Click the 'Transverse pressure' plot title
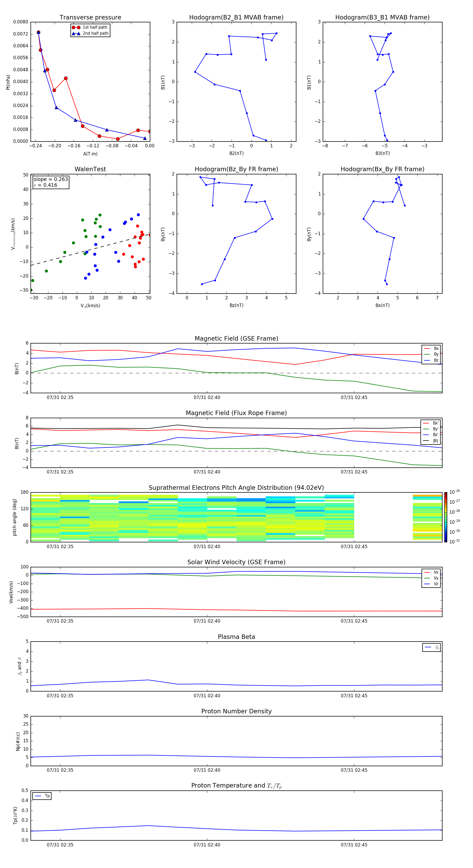Viewport: 473px width, 868px height. point(90,18)
